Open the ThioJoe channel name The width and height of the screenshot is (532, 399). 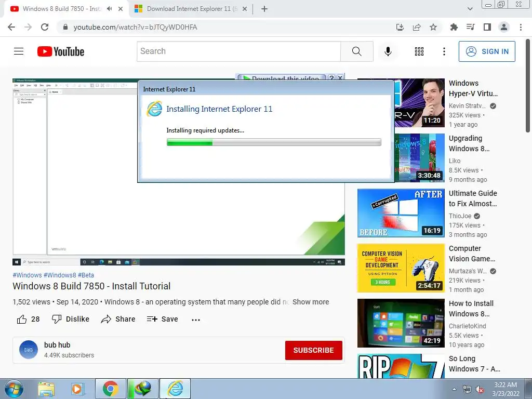[460, 216]
